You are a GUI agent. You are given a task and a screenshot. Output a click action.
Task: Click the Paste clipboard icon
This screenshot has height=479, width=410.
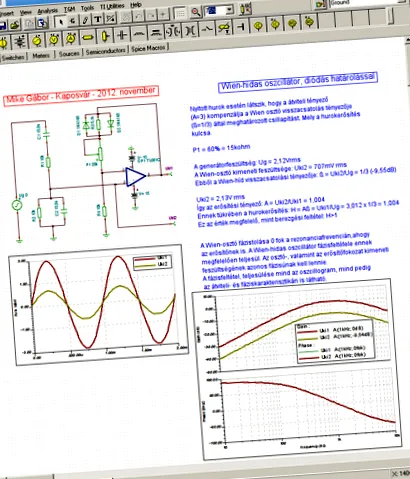click(x=42, y=23)
